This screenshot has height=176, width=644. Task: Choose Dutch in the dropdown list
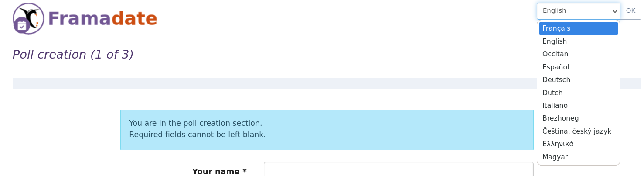(578, 93)
